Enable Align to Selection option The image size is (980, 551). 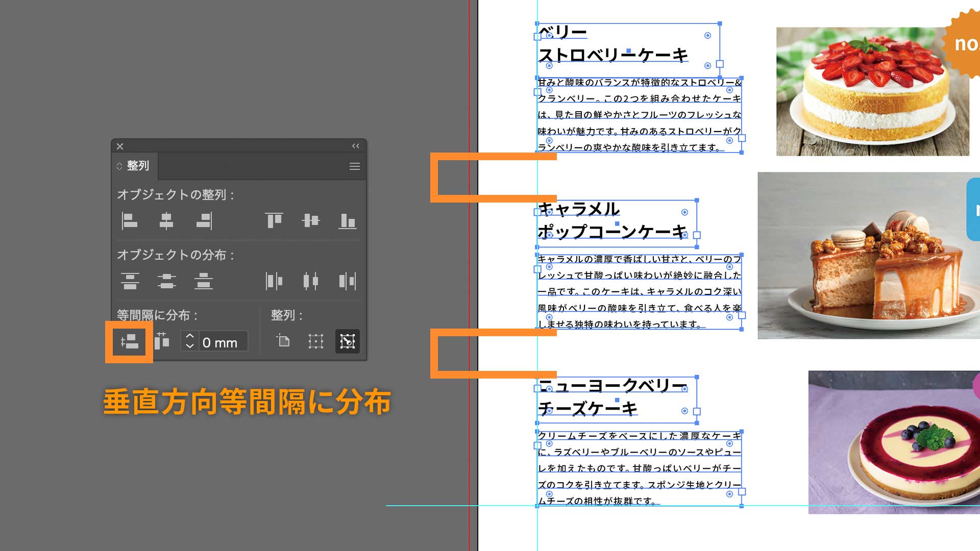click(x=316, y=341)
